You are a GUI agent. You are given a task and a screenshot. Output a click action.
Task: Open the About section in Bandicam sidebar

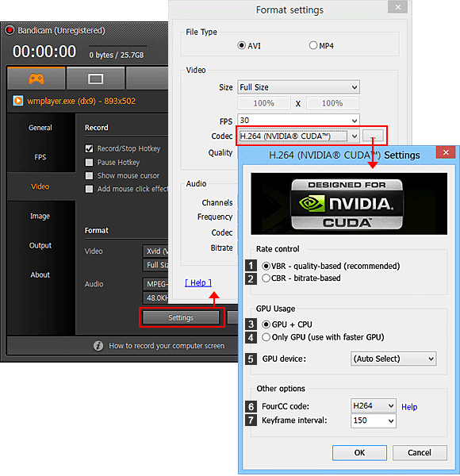[40, 274]
